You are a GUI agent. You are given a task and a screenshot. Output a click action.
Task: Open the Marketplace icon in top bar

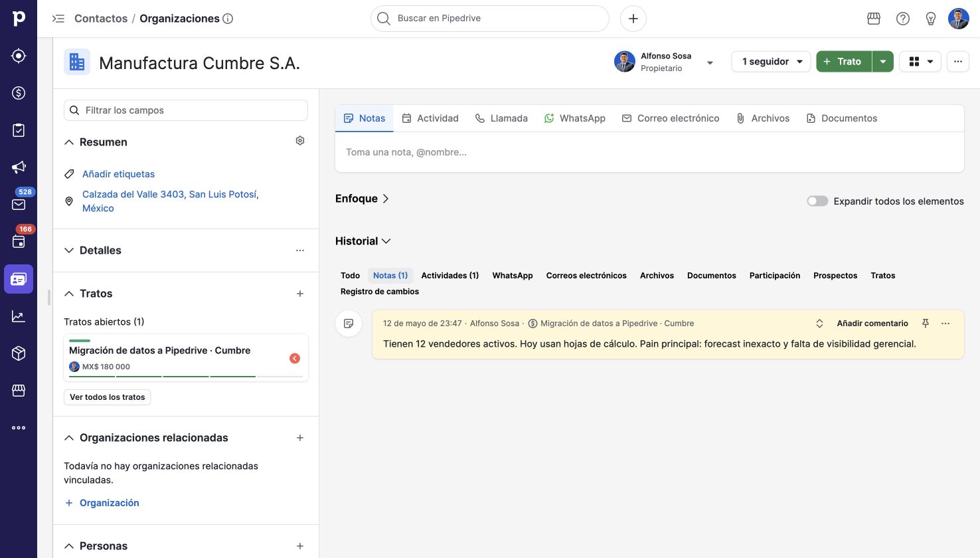pyautogui.click(x=874, y=19)
